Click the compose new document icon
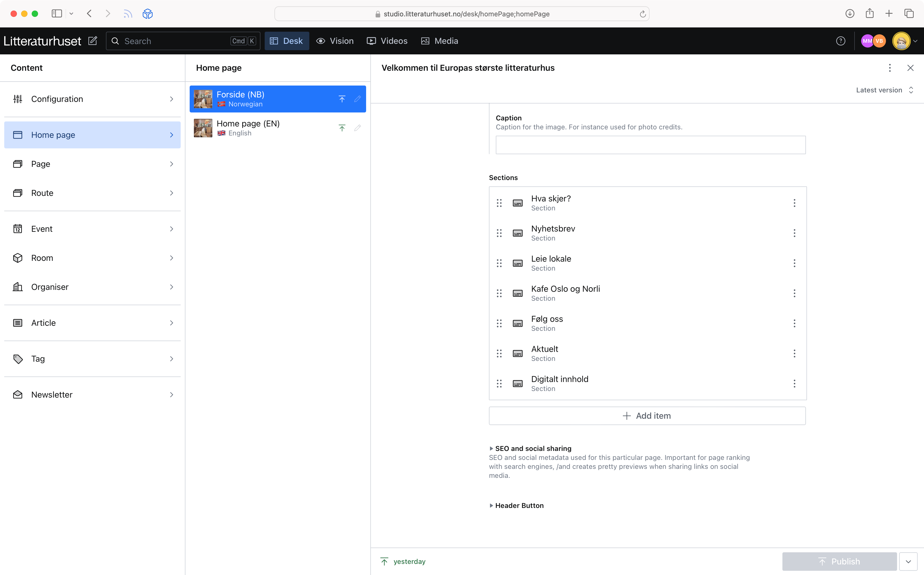The width and height of the screenshot is (924, 575). 93,41
